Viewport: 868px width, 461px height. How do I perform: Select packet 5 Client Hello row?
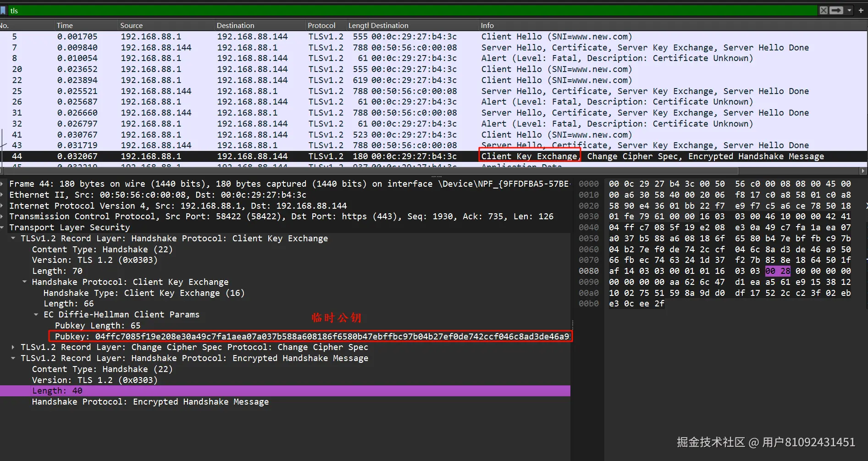[433, 37]
